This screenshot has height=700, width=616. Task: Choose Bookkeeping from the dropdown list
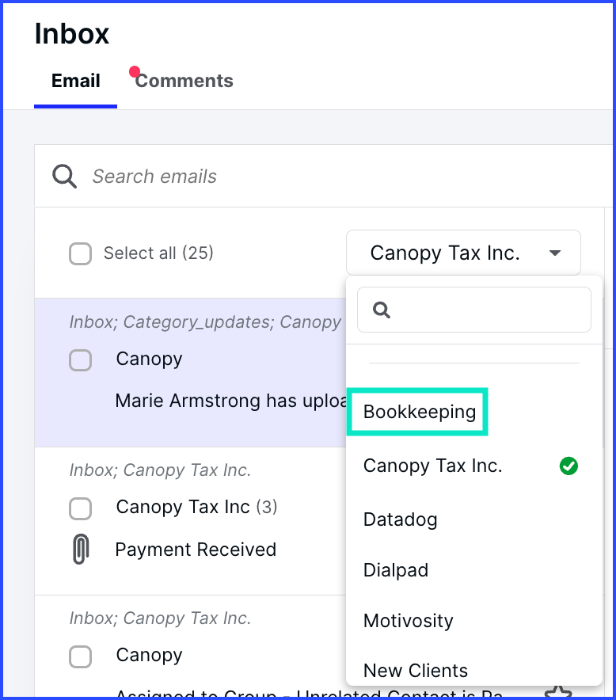click(419, 412)
